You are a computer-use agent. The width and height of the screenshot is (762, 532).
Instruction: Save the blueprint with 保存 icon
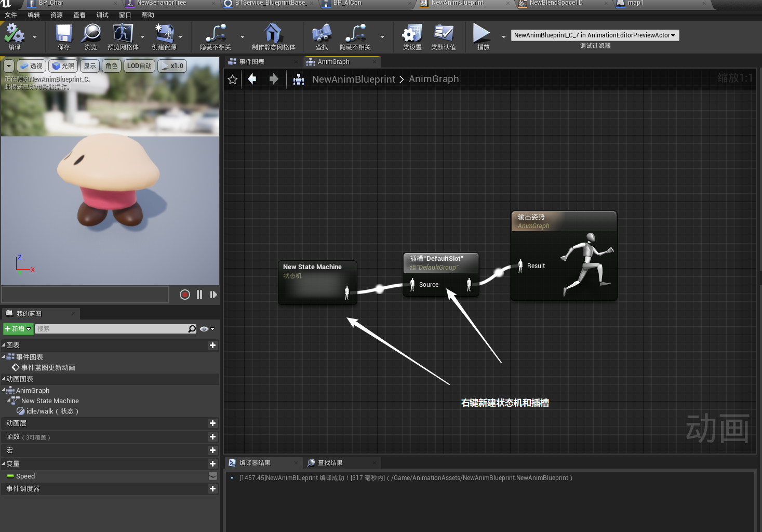coord(64,37)
